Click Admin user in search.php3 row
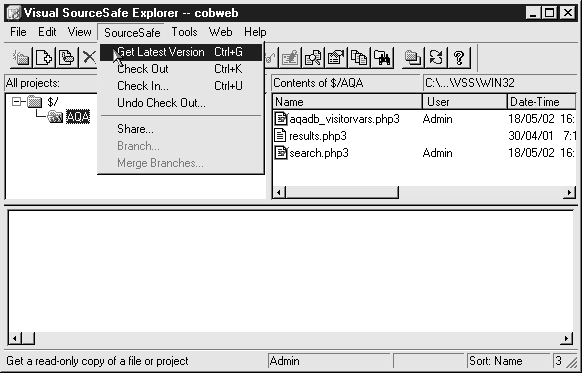The width and height of the screenshot is (582, 373). 437,153
